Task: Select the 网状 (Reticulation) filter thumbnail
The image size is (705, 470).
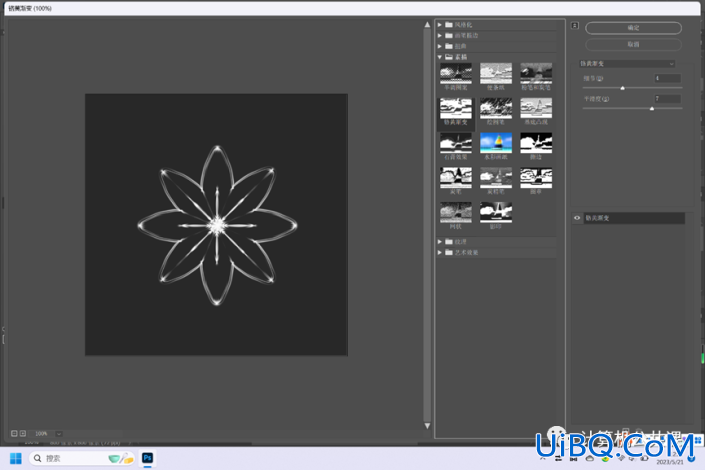Action: click(455, 212)
